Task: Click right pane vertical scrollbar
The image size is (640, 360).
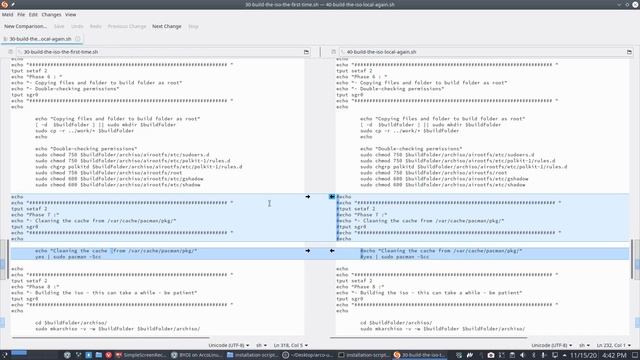Action: 632,259
